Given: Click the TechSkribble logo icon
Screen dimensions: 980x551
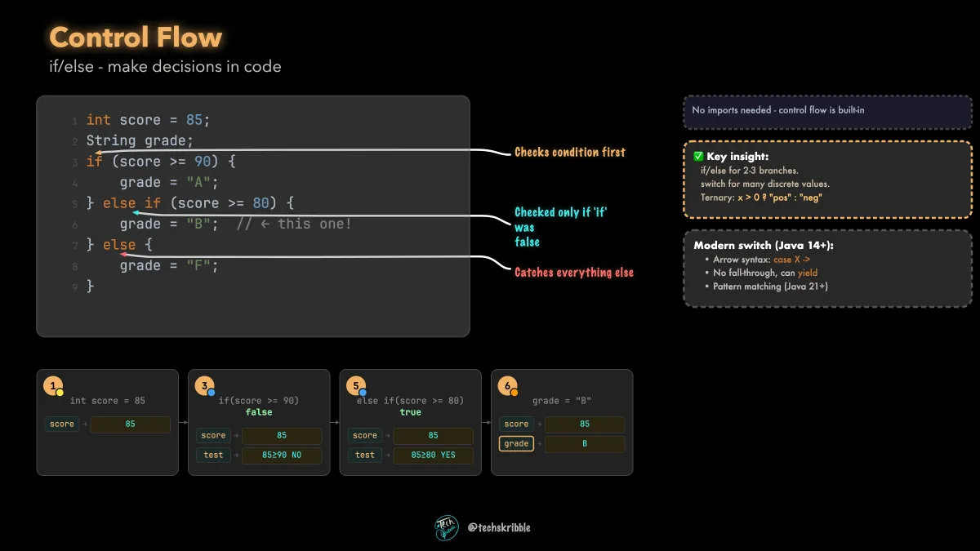Looking at the screenshot, I should click(447, 528).
